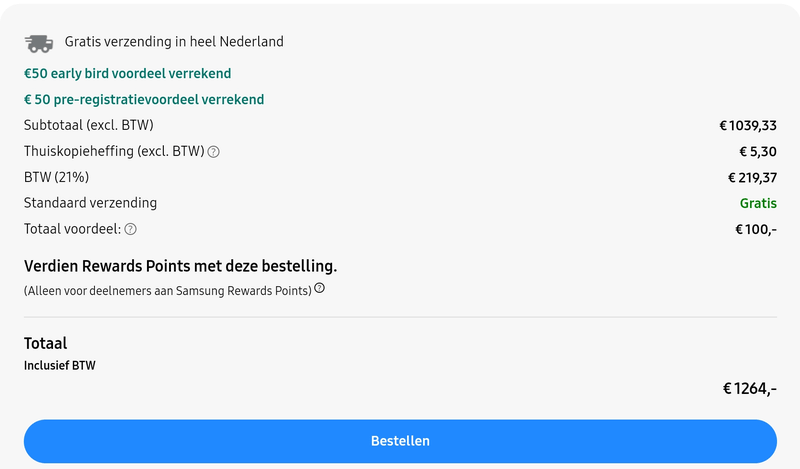Select the total discount amount € 100,-
800x469 pixels.
(x=756, y=229)
